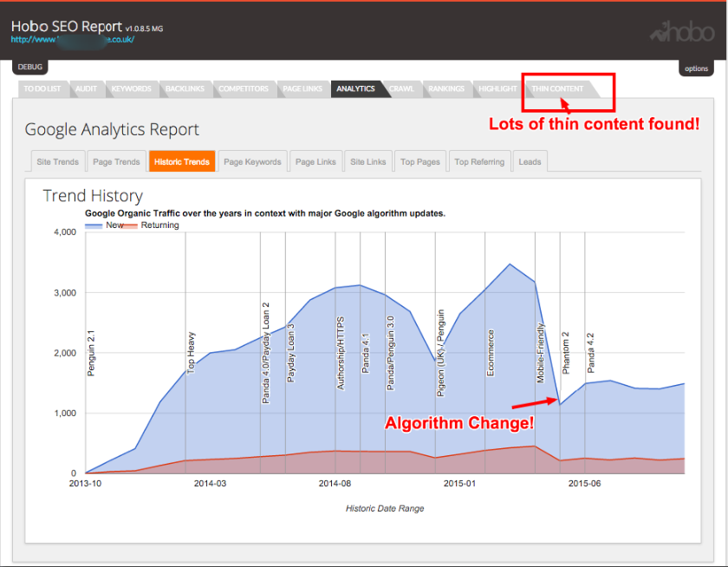This screenshot has height=567, width=728.
Task: Click the Google Organic Traffic chart title
Action: tap(265, 213)
